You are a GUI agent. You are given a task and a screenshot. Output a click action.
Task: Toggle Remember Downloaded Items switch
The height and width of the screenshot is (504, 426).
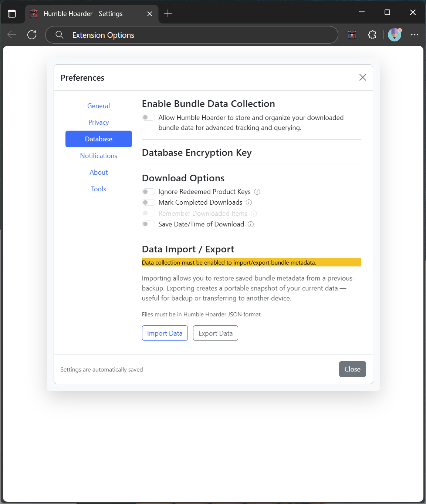pyautogui.click(x=149, y=213)
